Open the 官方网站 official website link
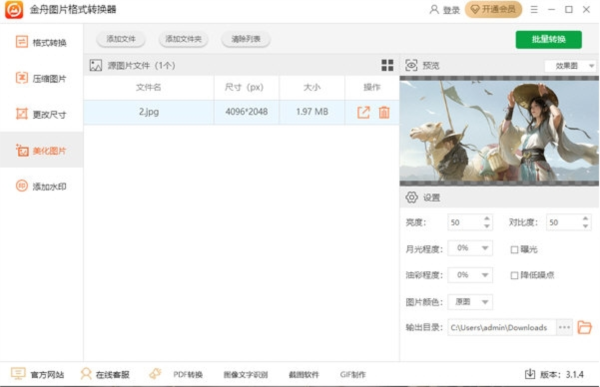 [x=47, y=375]
